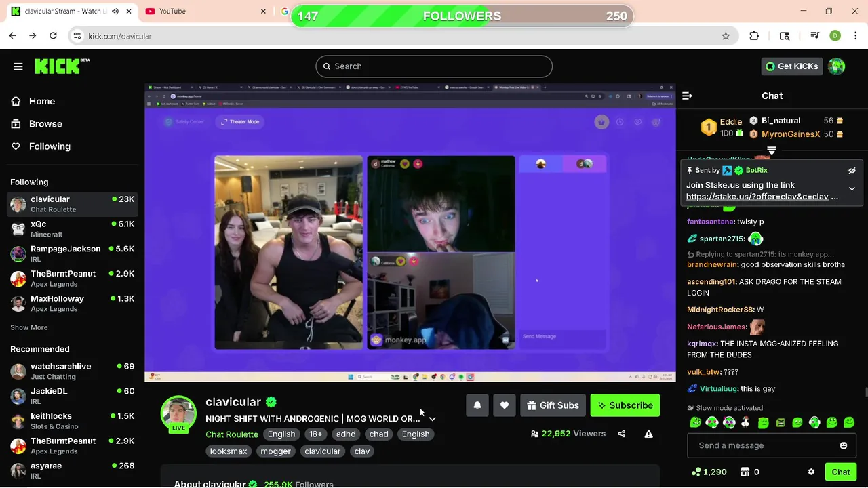Click the report warning triangle icon

tap(649, 434)
